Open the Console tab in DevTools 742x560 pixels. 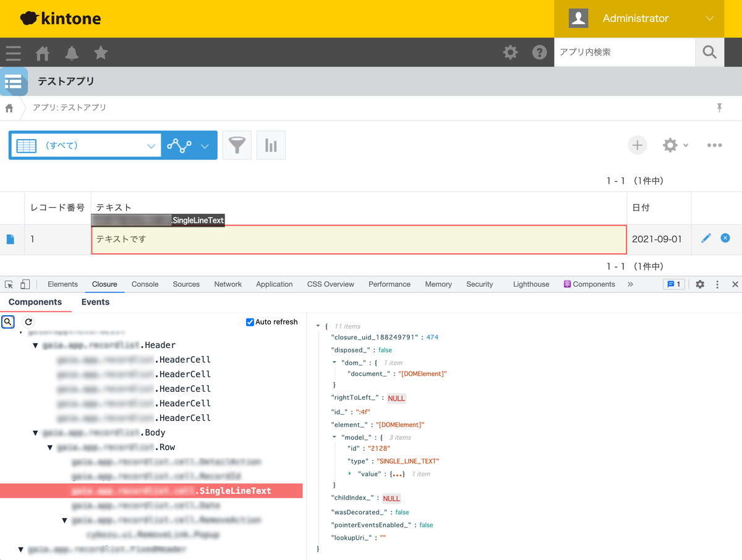click(x=145, y=284)
